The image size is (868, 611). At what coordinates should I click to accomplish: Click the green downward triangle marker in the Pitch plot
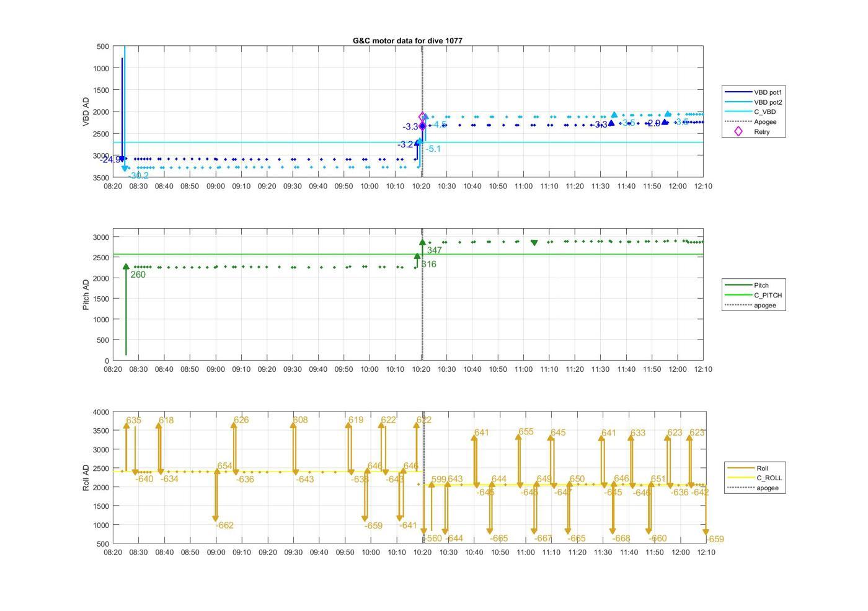coord(534,243)
